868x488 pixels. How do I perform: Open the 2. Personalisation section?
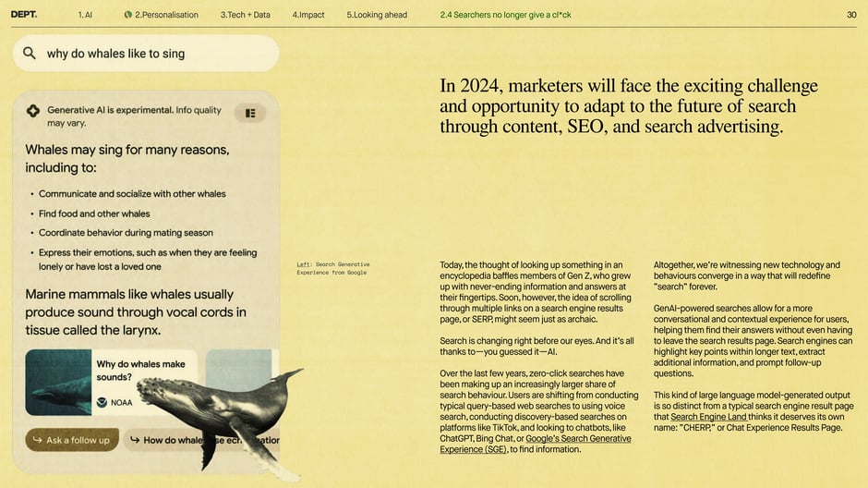coord(161,15)
